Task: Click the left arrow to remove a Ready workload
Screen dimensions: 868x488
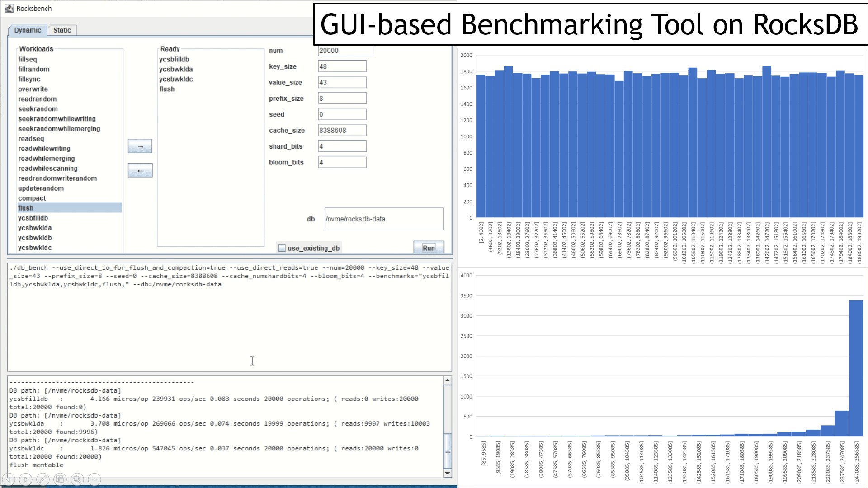Action: tap(140, 170)
